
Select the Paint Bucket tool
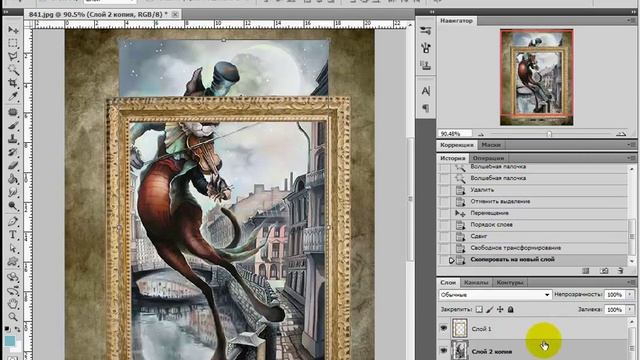13,179
